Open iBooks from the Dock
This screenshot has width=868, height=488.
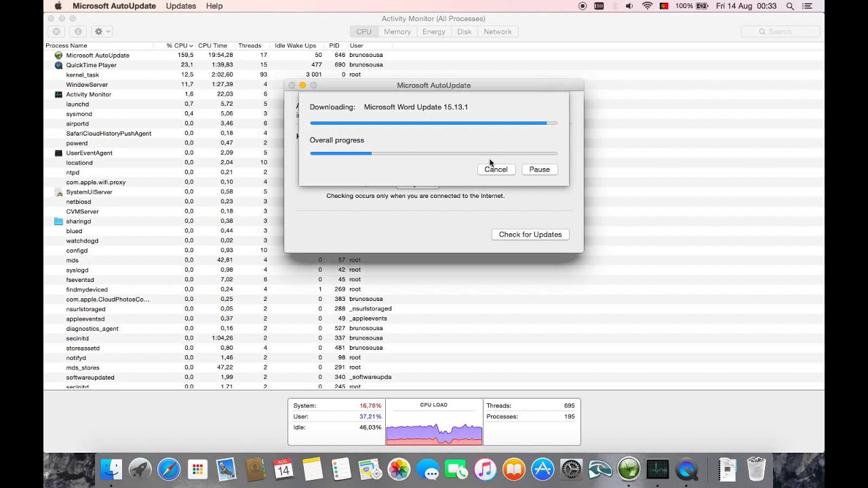(x=514, y=469)
